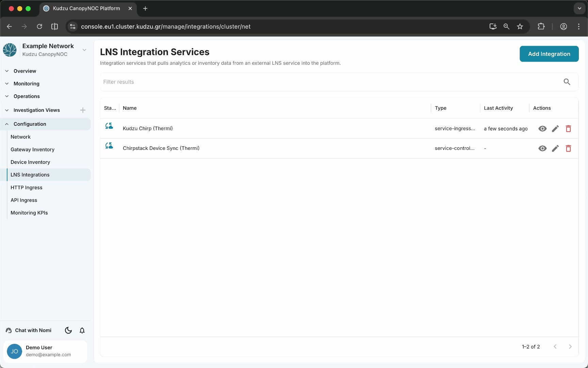The height and width of the screenshot is (368, 588).
Task: Open Device Inventory
Action: pyautogui.click(x=30, y=162)
